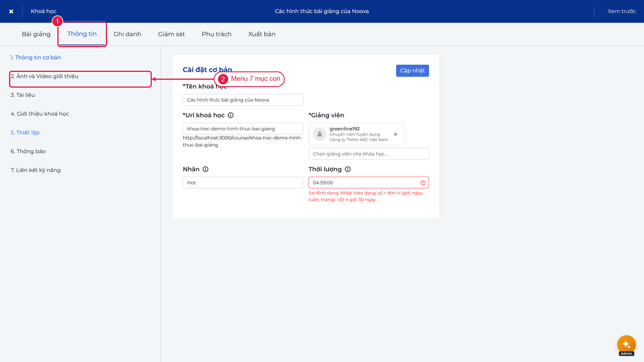Show info tooltip next to Url khoá học
The width and height of the screenshot is (644, 362).
(x=231, y=115)
